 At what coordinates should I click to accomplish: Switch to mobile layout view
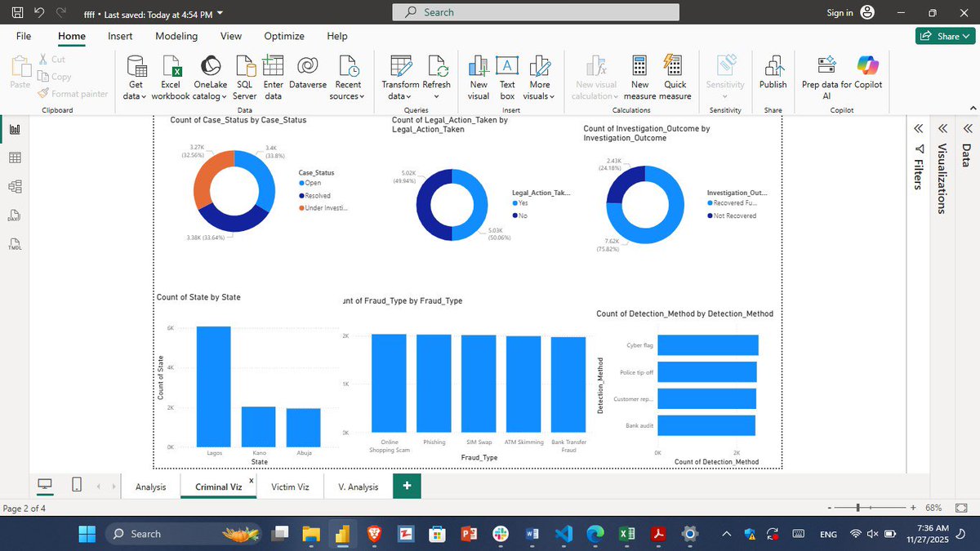tap(76, 484)
